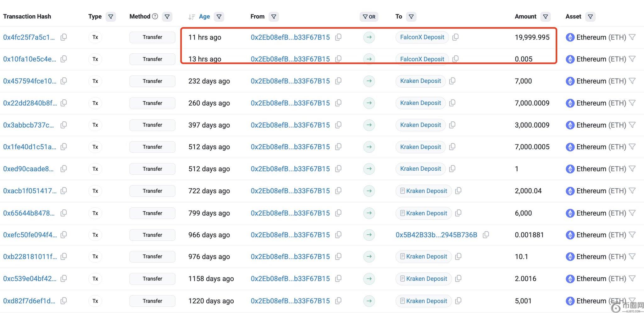Copy the 0x5B42B33b...2945B736B recipient address
644x313 pixels.
[x=486, y=235]
